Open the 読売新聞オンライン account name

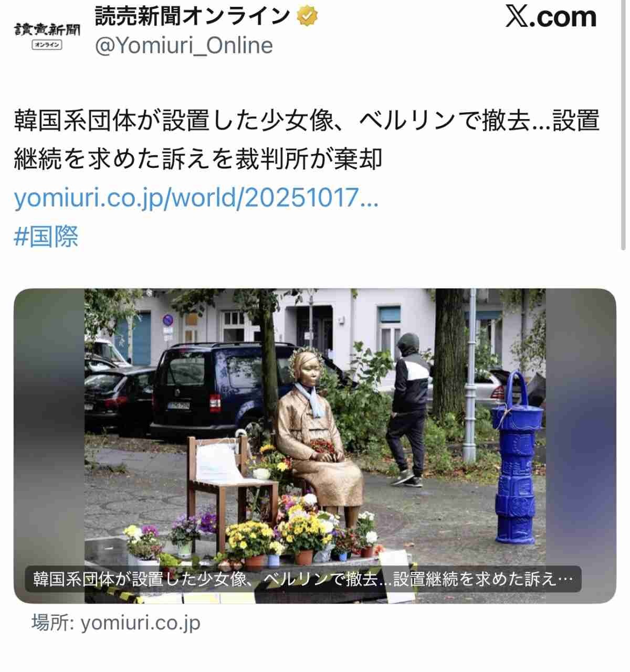(x=192, y=17)
